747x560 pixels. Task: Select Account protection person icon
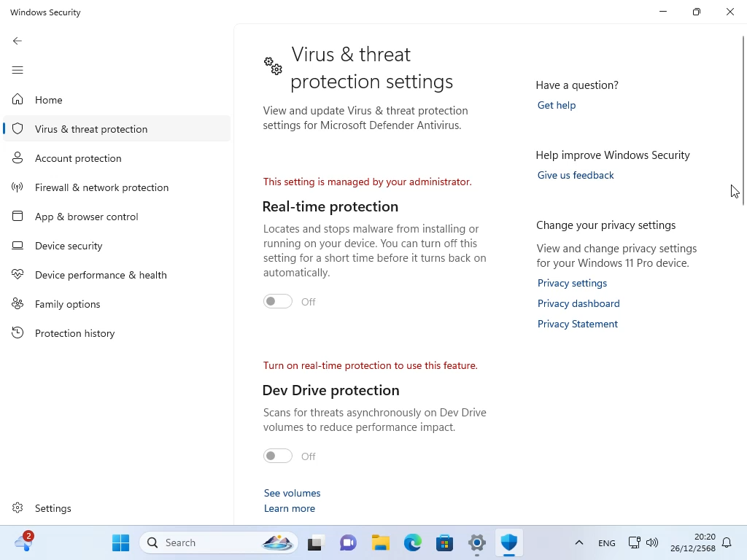tap(18, 158)
